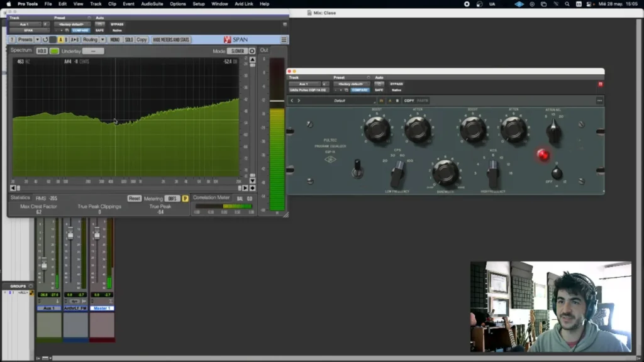Open the SPAN hamburger menu icon
Image resolution: width=644 pixels, height=362 pixels.
pos(284,40)
